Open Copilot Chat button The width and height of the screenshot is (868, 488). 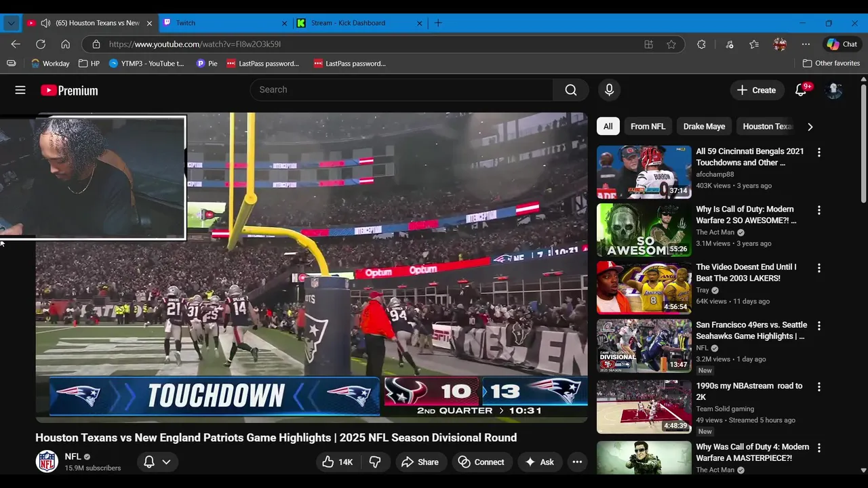click(842, 44)
